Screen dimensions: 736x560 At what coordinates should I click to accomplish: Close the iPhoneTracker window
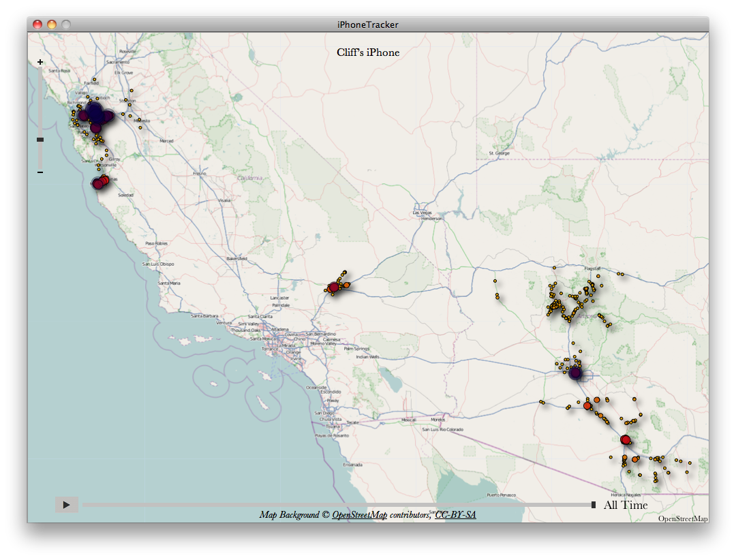click(37, 25)
